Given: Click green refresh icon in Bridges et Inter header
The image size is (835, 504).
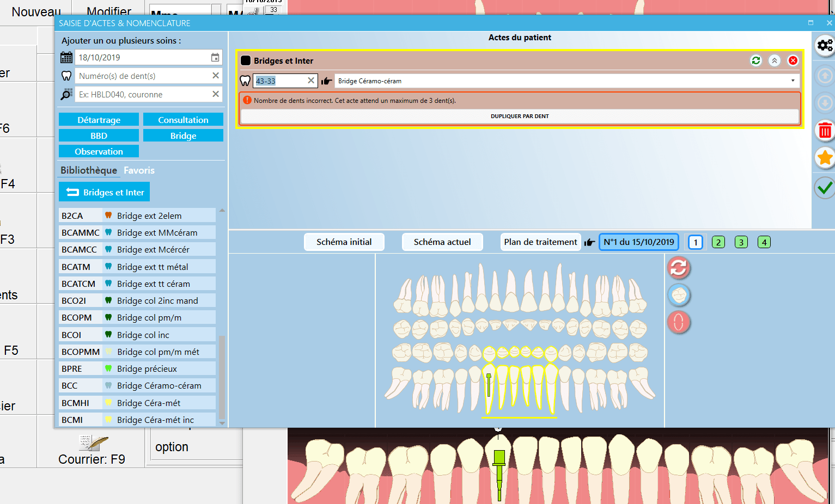Looking at the screenshot, I should click(755, 60).
